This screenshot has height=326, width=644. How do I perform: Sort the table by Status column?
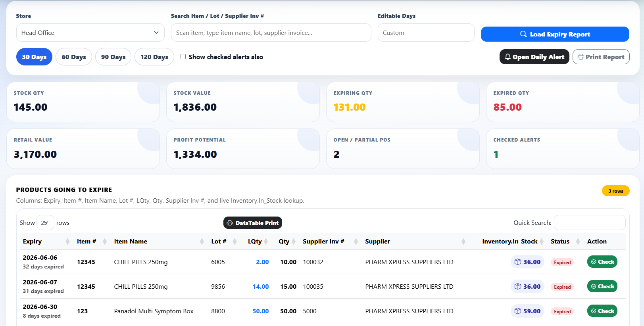coord(565,242)
